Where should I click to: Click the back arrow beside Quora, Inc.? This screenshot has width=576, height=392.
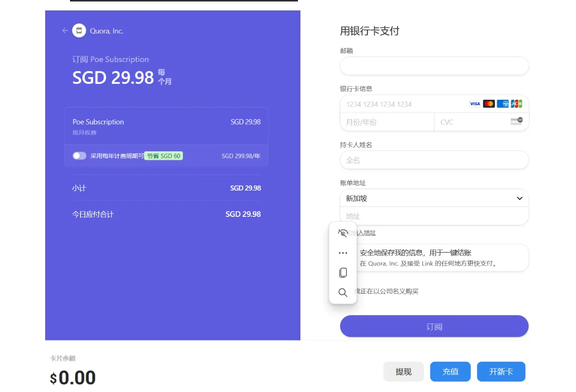click(x=65, y=31)
